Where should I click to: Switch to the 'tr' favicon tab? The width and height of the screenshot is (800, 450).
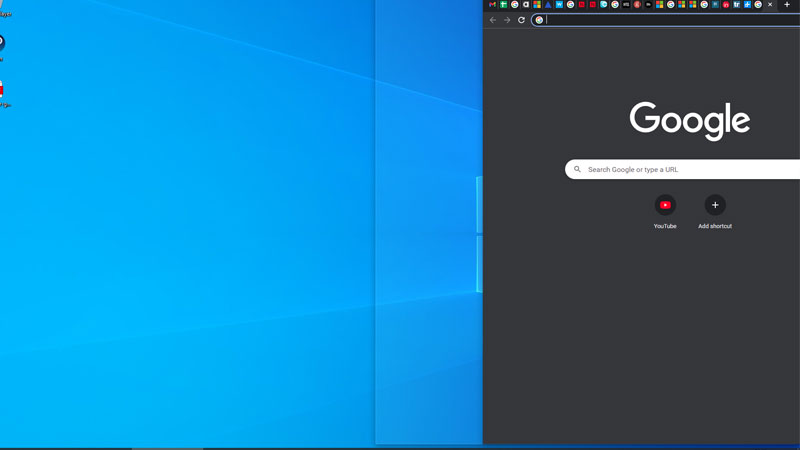pyautogui.click(x=737, y=5)
